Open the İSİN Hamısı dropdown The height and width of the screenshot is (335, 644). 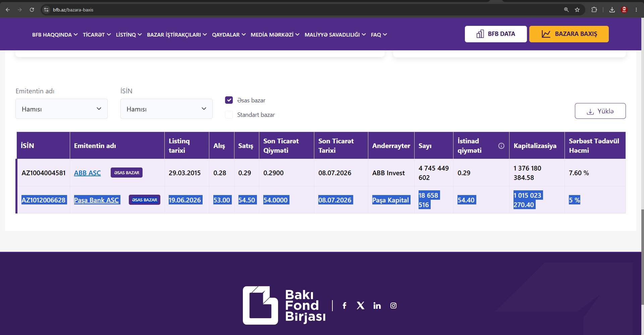tap(166, 109)
